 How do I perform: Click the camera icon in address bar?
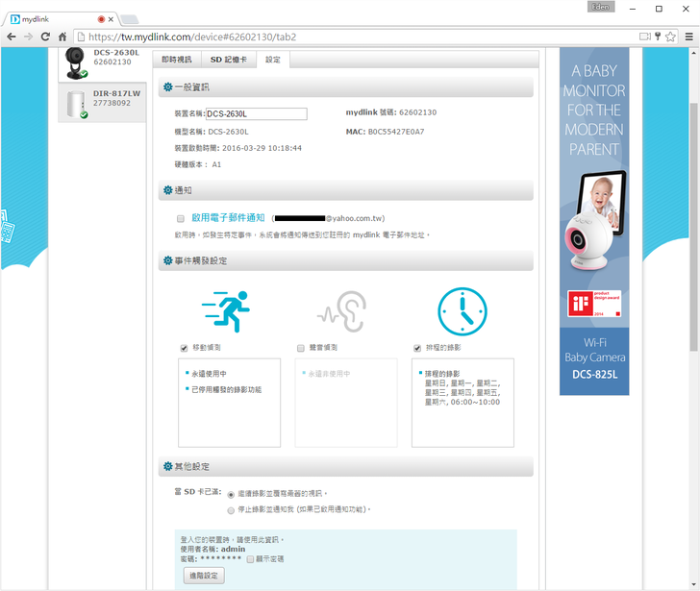tap(644, 37)
